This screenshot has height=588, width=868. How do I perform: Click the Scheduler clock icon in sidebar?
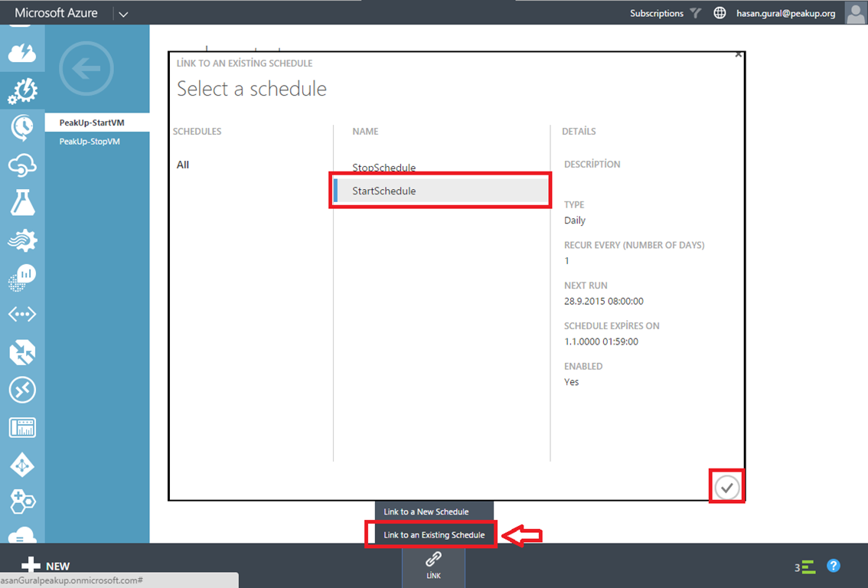22,127
